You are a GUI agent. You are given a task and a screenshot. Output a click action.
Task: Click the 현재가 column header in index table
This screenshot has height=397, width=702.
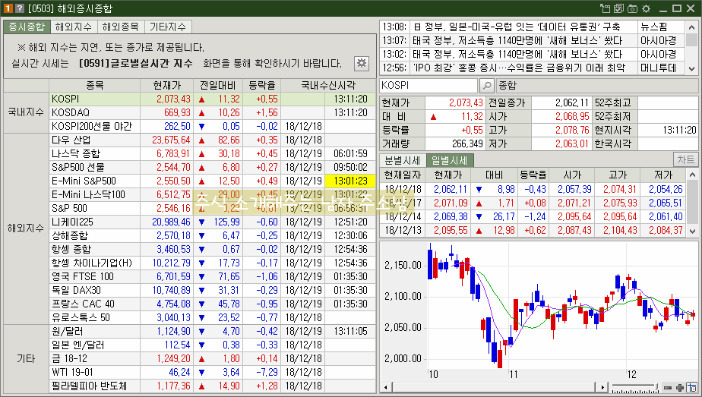[167, 85]
